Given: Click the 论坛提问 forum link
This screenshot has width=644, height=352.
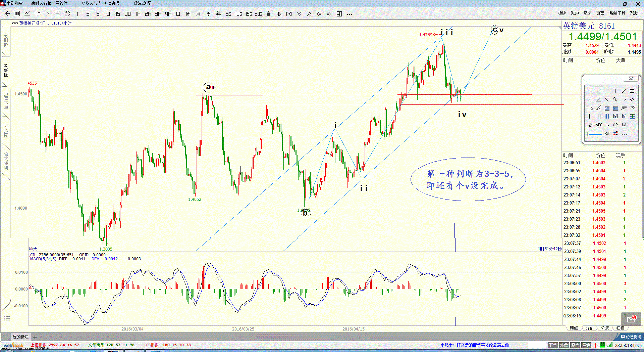Looking at the screenshot, I should 631,337.
